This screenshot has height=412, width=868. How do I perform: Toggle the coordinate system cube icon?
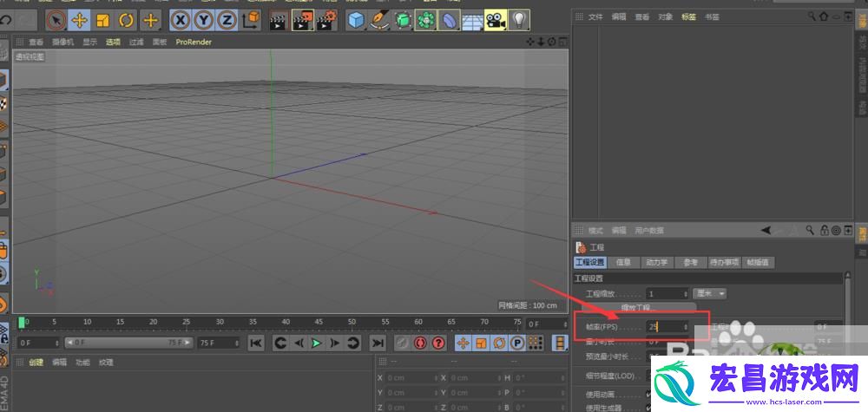point(252,21)
